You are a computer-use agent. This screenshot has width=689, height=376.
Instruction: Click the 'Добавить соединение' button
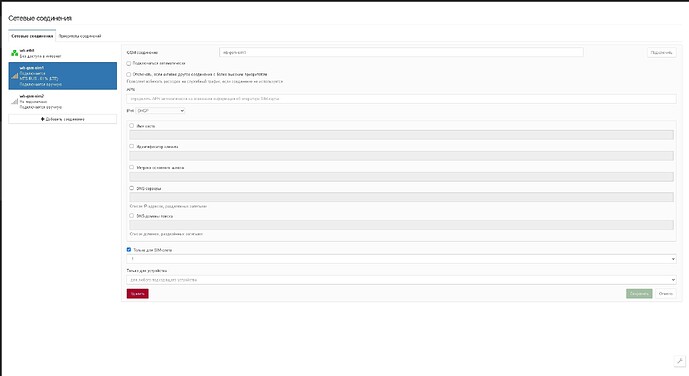tap(63, 119)
